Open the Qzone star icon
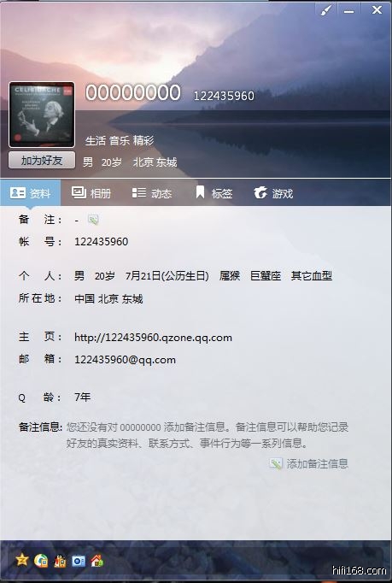Screen dimensions: 392x583 [22, 560]
